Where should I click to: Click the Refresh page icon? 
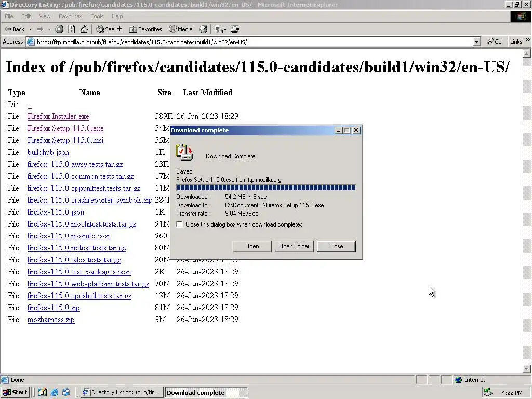72,30
